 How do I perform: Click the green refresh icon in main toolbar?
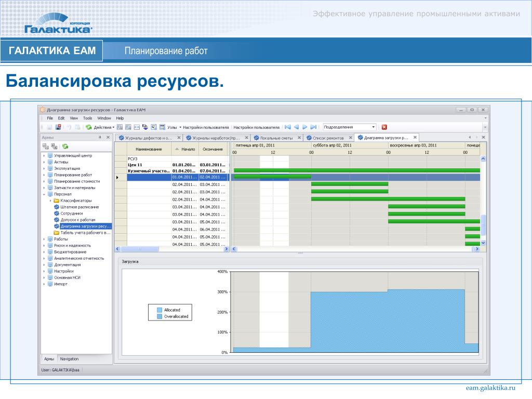(x=89, y=127)
